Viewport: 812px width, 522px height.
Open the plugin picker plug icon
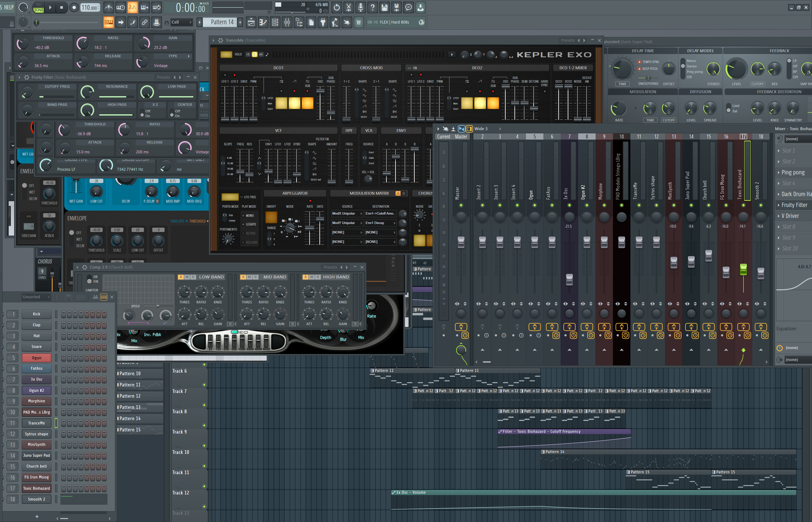pos(323,22)
